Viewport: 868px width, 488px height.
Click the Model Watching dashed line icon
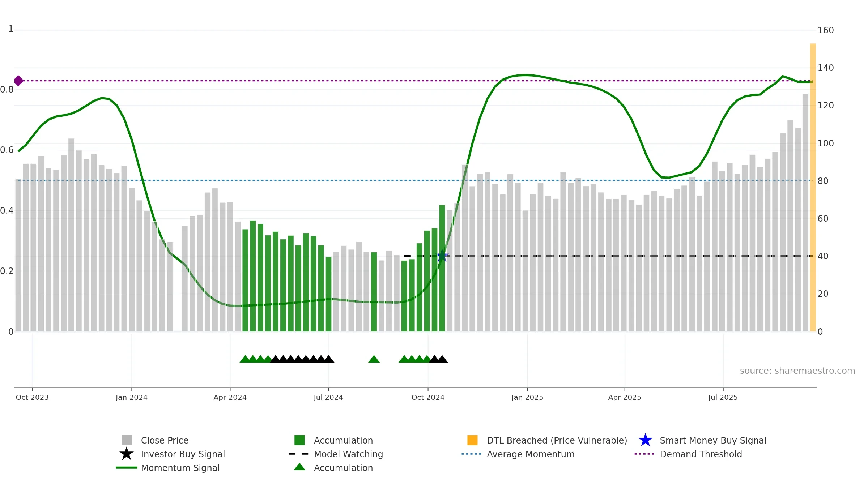(x=299, y=454)
